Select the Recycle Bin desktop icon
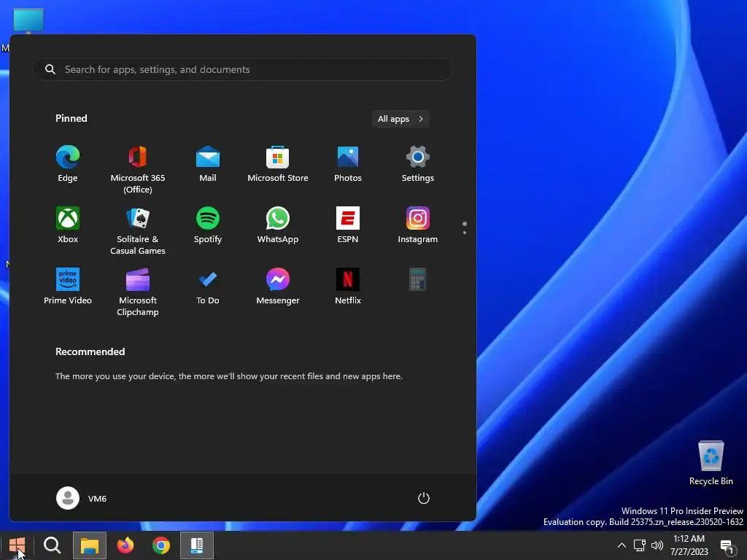The height and width of the screenshot is (560, 747). (x=711, y=462)
